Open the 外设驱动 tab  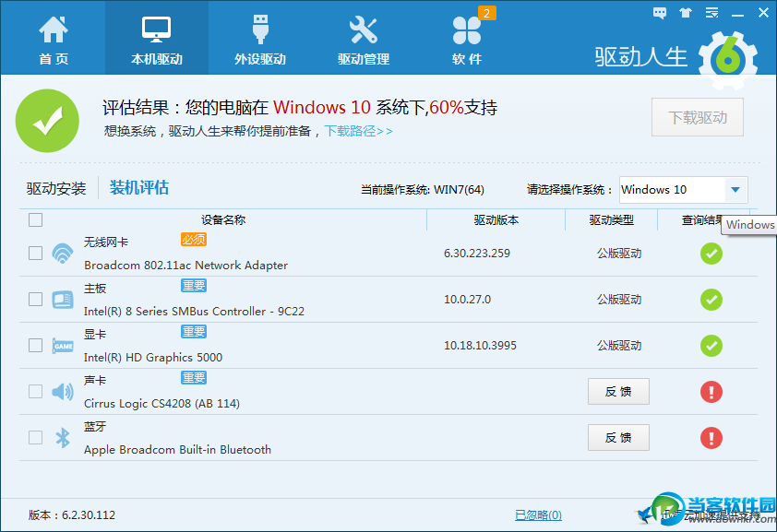click(x=260, y=39)
